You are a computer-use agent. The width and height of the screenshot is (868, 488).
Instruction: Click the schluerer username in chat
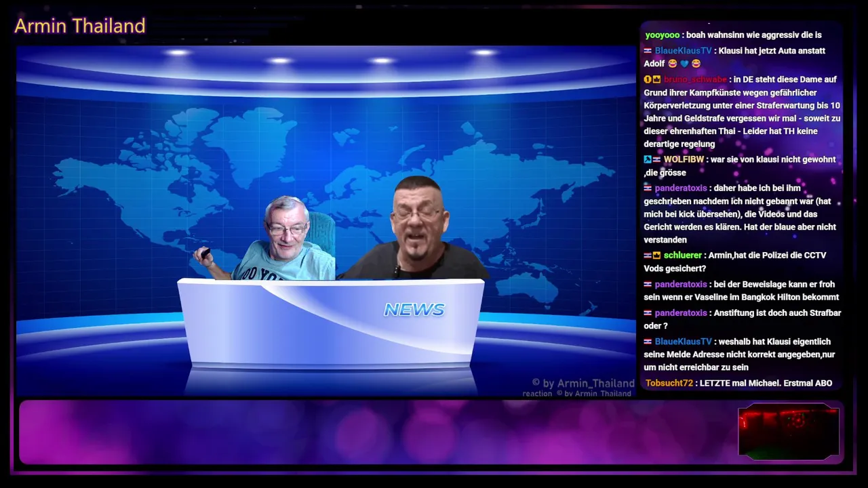(x=683, y=256)
